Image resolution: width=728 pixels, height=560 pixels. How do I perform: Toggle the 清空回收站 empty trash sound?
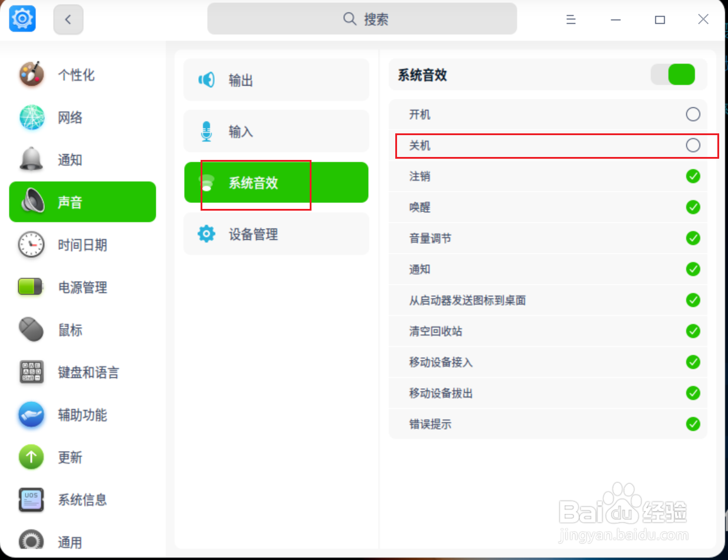tap(693, 331)
